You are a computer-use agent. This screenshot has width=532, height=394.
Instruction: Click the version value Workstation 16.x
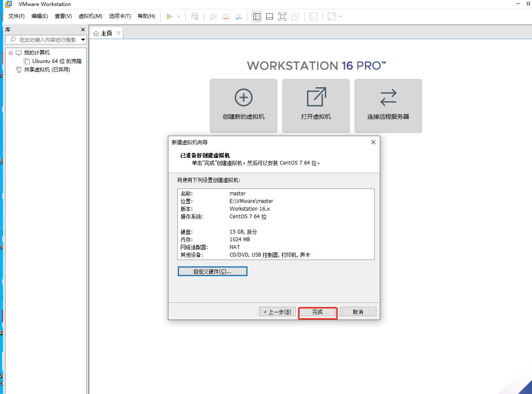coord(250,209)
